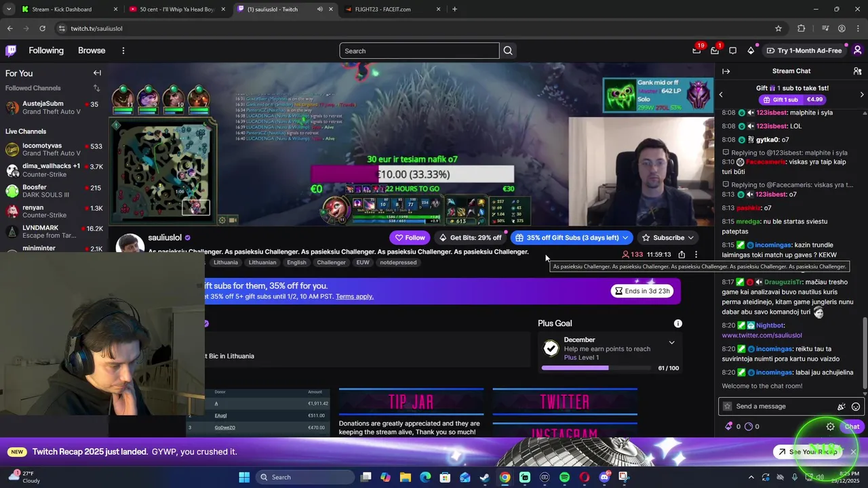Bookmark this page with star icon
The width and height of the screenshot is (868, 488).
pos(778,28)
